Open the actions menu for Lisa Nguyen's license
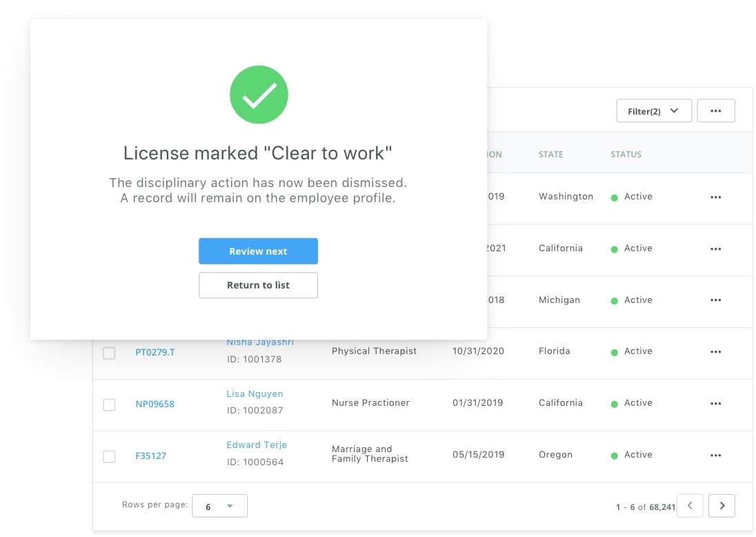This screenshot has width=756, height=537. pyautogui.click(x=715, y=404)
